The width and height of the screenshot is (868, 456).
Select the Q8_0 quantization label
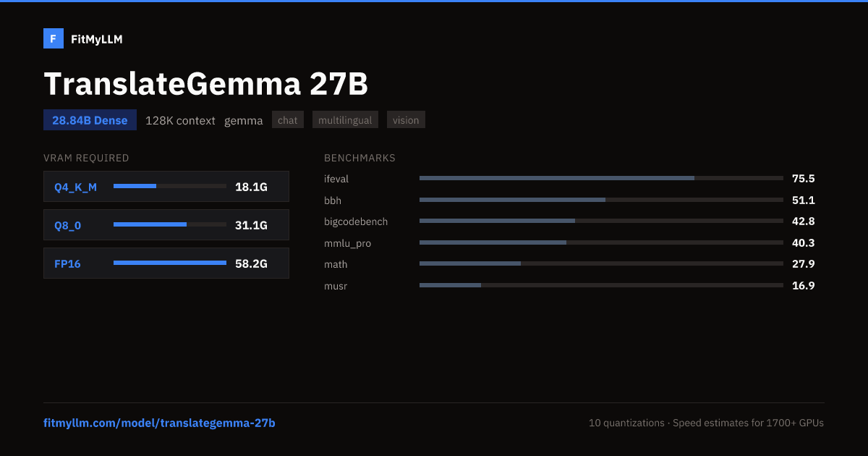click(67, 225)
